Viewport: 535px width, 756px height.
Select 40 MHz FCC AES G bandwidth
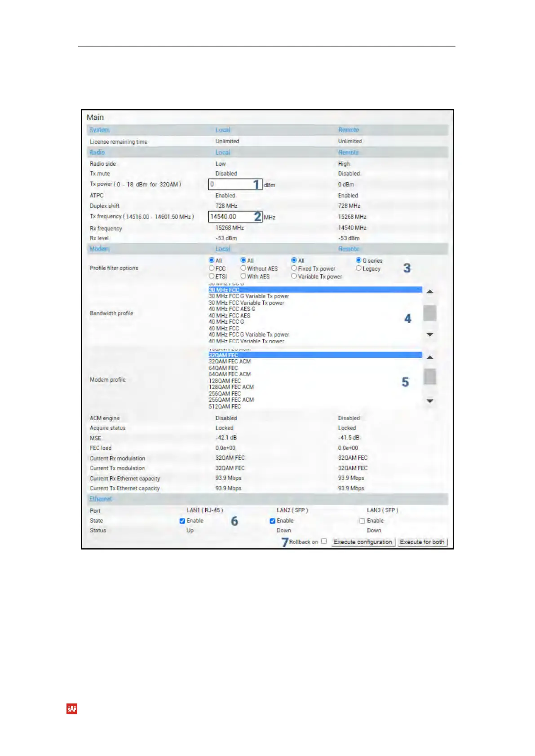pyautogui.click(x=232, y=309)
